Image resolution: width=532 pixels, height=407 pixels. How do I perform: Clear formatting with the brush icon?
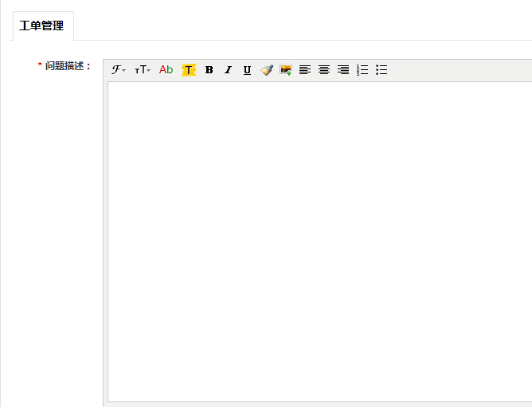[267, 70]
